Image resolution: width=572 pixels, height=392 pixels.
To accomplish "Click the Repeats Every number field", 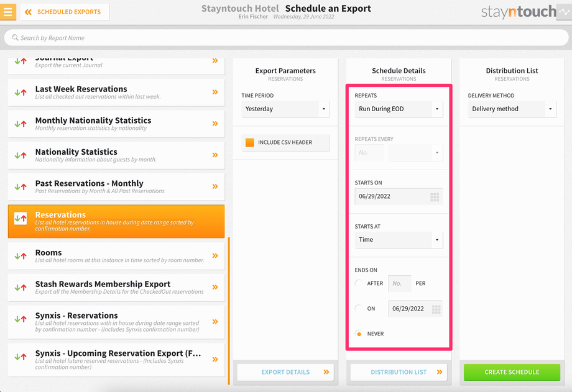I will click(x=369, y=153).
